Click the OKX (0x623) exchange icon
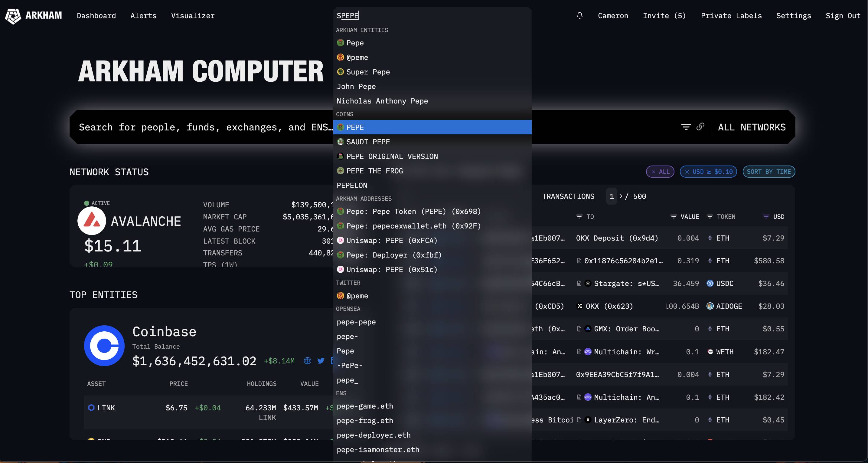868x463 pixels. pyautogui.click(x=579, y=306)
